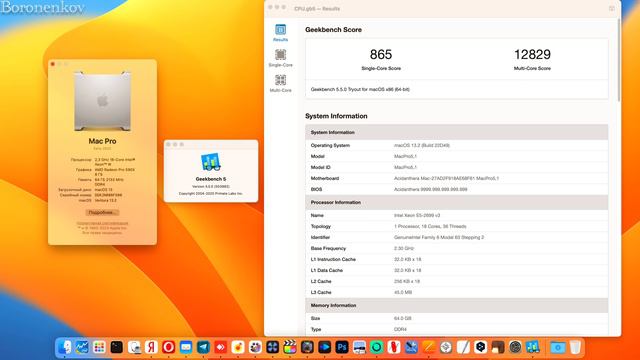
Task: Open the green circle app in the Dock
Action: (376, 347)
